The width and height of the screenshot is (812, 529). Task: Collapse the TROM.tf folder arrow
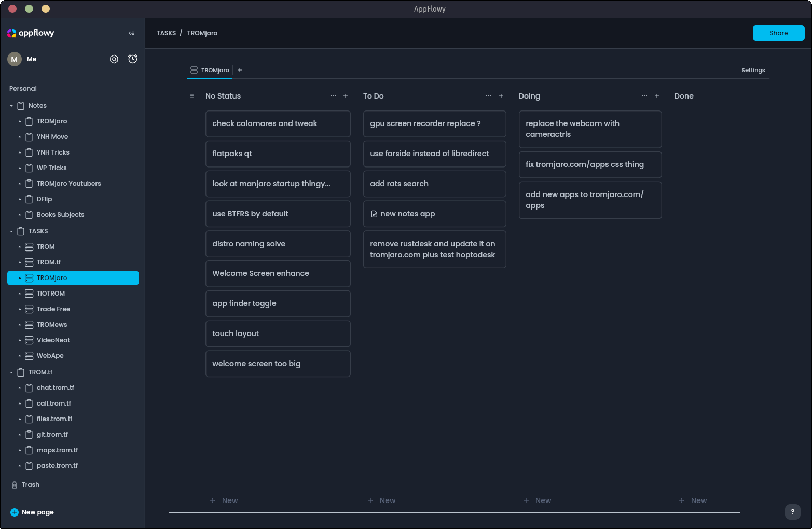pos(11,372)
